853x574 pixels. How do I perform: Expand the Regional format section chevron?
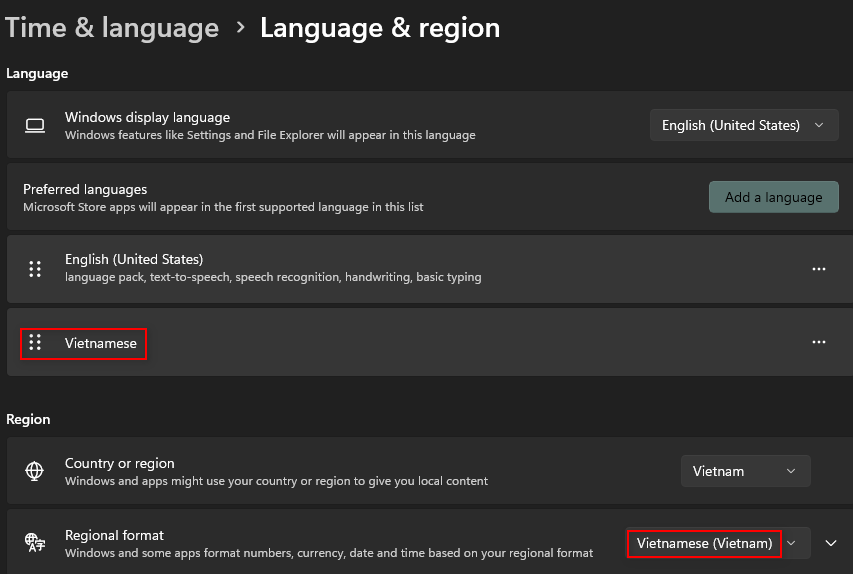[830, 543]
